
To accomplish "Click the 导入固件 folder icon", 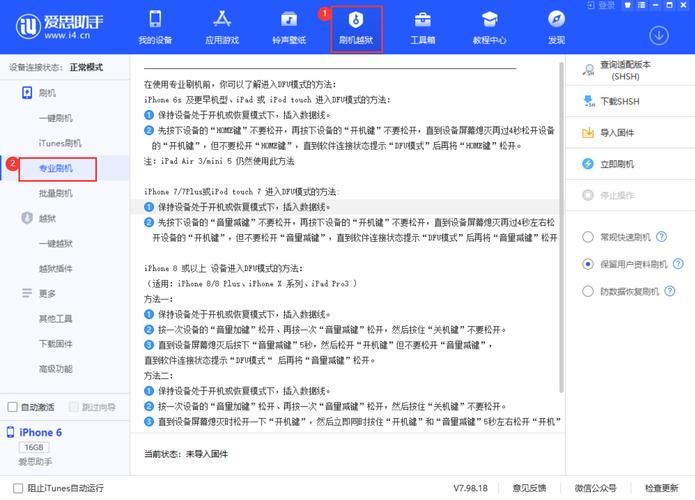I will pos(588,133).
